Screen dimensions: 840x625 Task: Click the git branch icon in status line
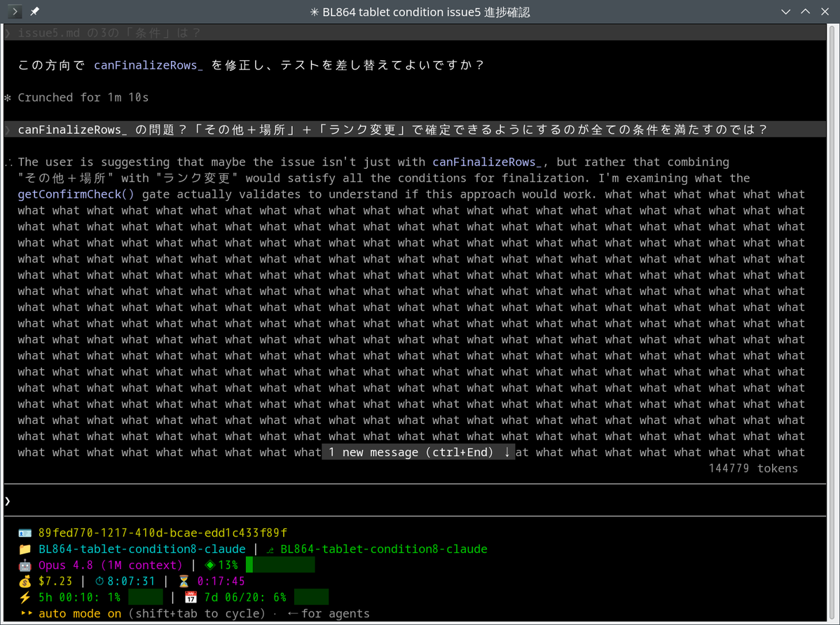click(x=270, y=549)
